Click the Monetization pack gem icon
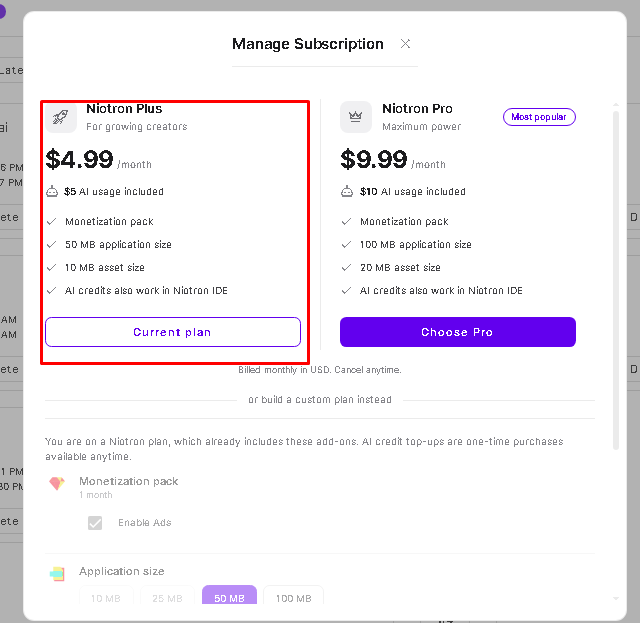 pos(57,483)
